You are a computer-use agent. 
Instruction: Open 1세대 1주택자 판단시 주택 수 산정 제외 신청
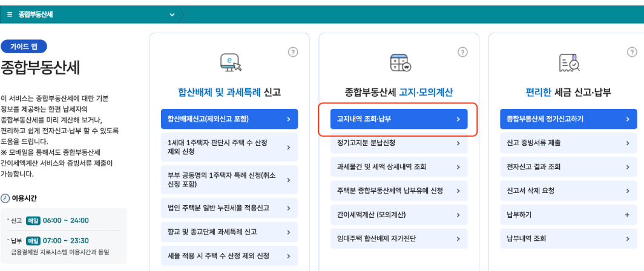[229, 148]
